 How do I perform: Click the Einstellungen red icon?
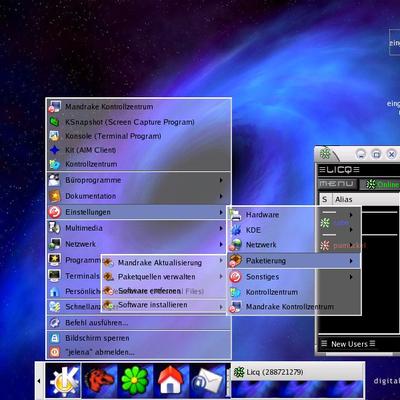click(55, 212)
